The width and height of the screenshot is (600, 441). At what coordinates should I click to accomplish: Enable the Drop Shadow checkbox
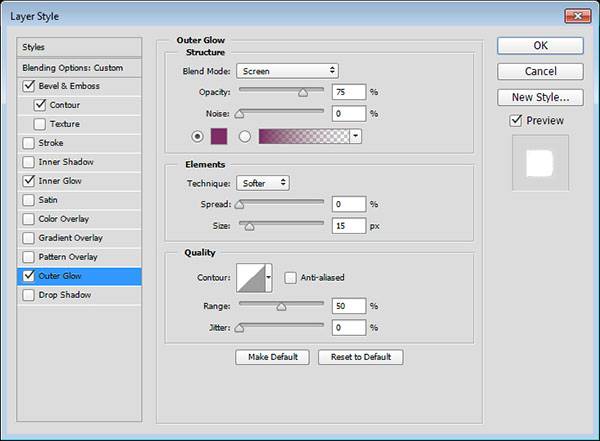point(26,295)
